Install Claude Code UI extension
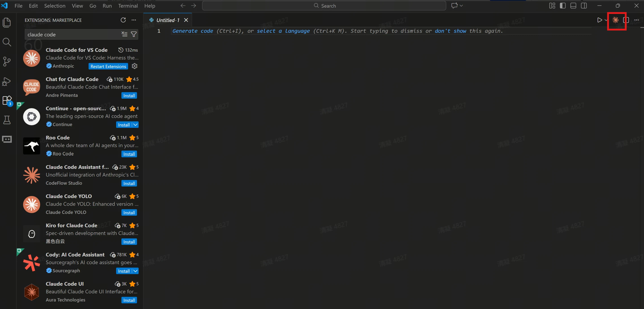Viewport: 644px width, 309px height. pyautogui.click(x=129, y=300)
